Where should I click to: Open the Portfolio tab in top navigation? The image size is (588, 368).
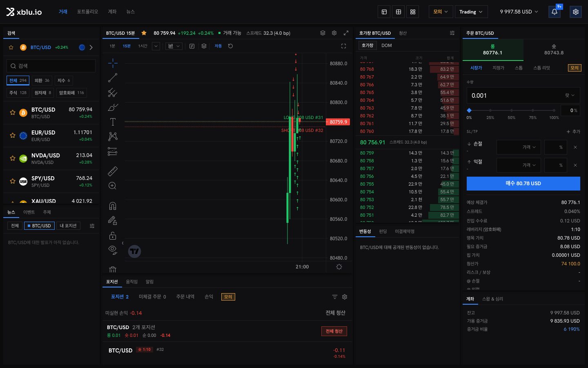point(87,12)
